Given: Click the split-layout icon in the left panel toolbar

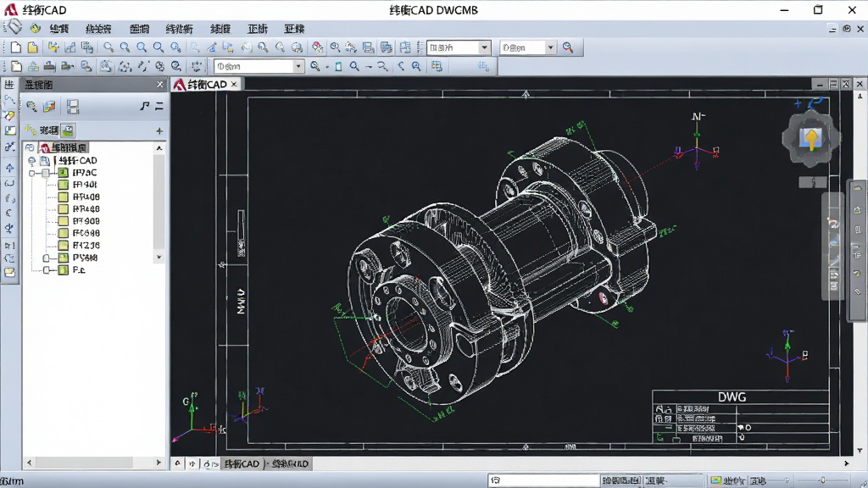Looking at the screenshot, I should click(73, 106).
